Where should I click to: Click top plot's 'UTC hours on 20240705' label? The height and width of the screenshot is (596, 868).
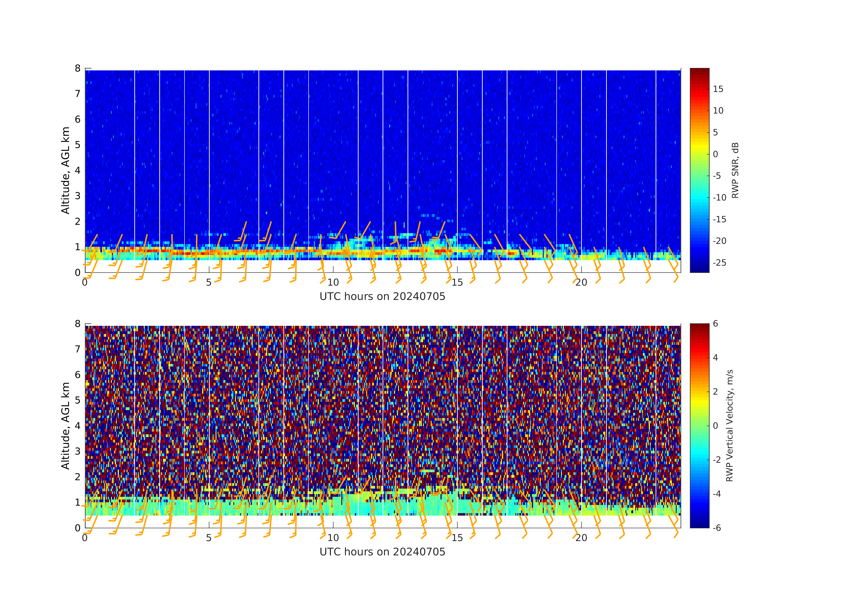(382, 297)
